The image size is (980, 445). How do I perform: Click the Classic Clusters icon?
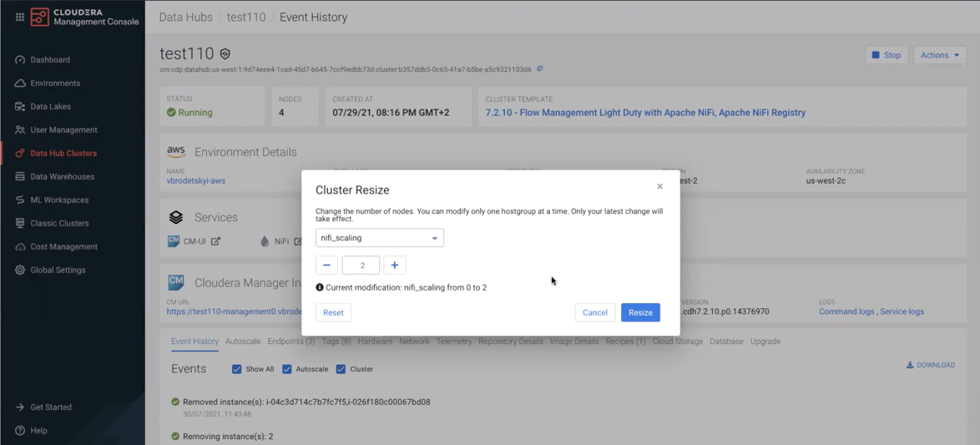pyautogui.click(x=20, y=223)
